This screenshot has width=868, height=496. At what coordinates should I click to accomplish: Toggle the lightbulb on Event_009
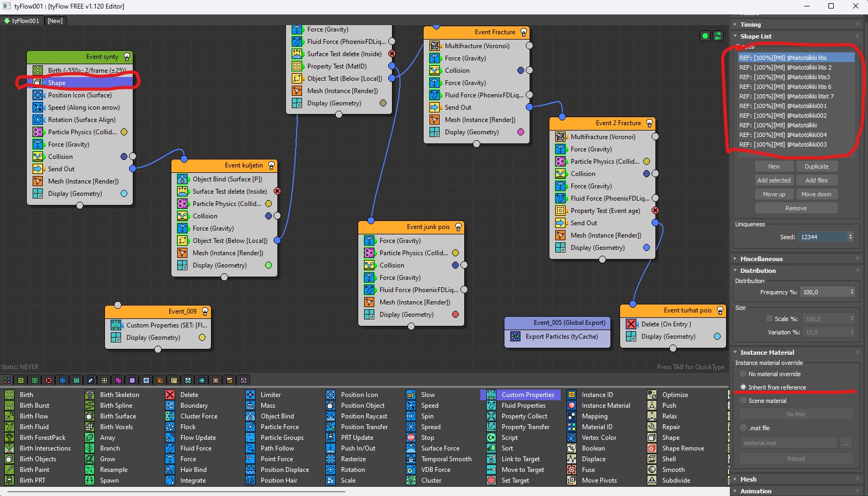[x=205, y=311]
